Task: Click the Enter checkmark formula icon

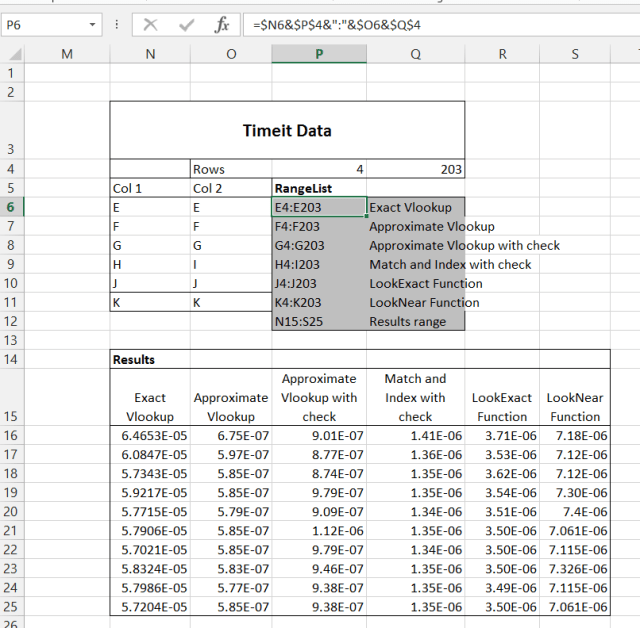Action: point(186,24)
